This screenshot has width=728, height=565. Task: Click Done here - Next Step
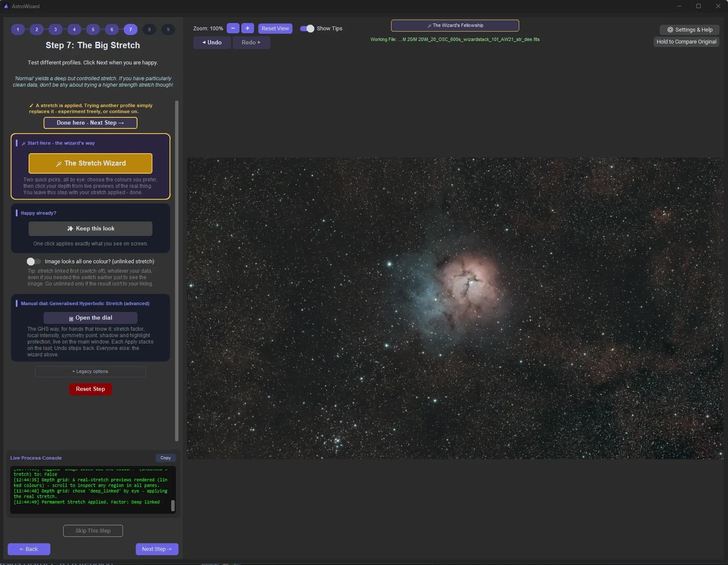click(x=91, y=122)
